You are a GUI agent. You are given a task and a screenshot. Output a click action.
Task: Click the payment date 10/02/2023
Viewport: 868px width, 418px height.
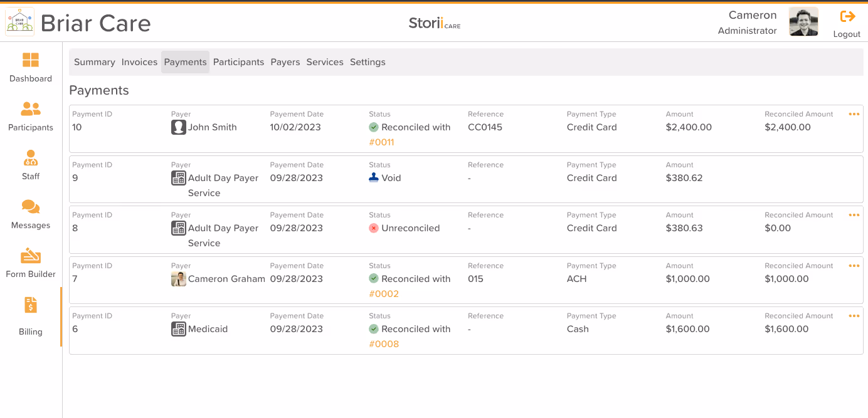pyautogui.click(x=295, y=127)
